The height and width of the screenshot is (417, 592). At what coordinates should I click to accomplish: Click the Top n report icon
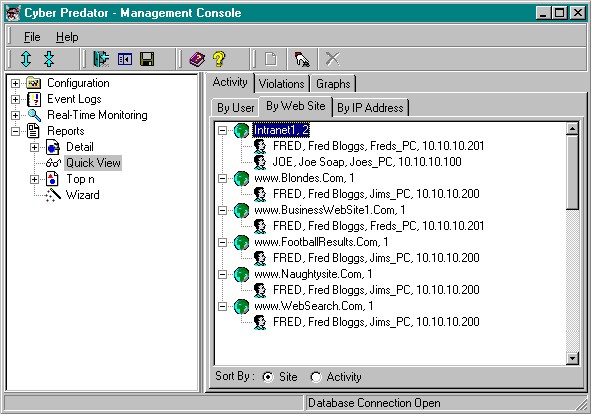[52, 179]
